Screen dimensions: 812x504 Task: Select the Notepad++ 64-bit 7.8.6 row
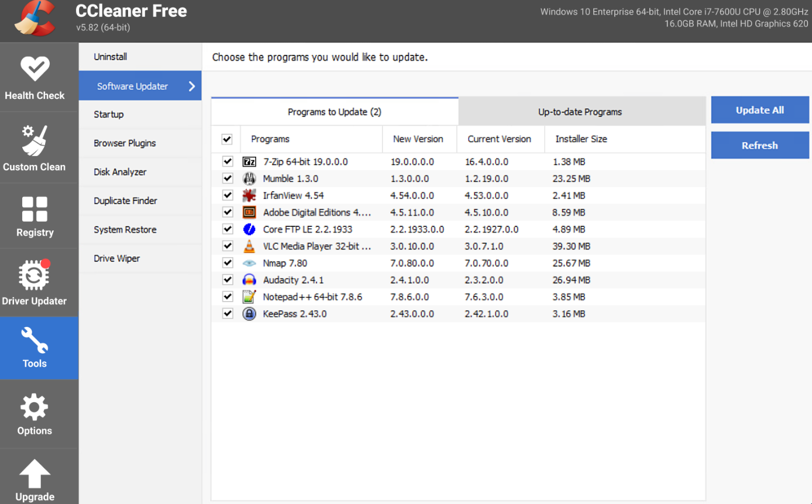pos(312,297)
